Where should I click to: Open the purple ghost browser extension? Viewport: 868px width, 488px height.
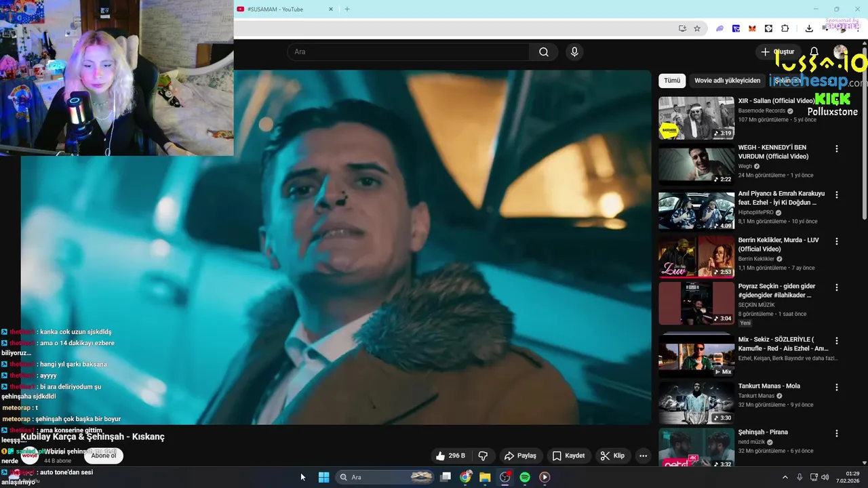(720, 28)
